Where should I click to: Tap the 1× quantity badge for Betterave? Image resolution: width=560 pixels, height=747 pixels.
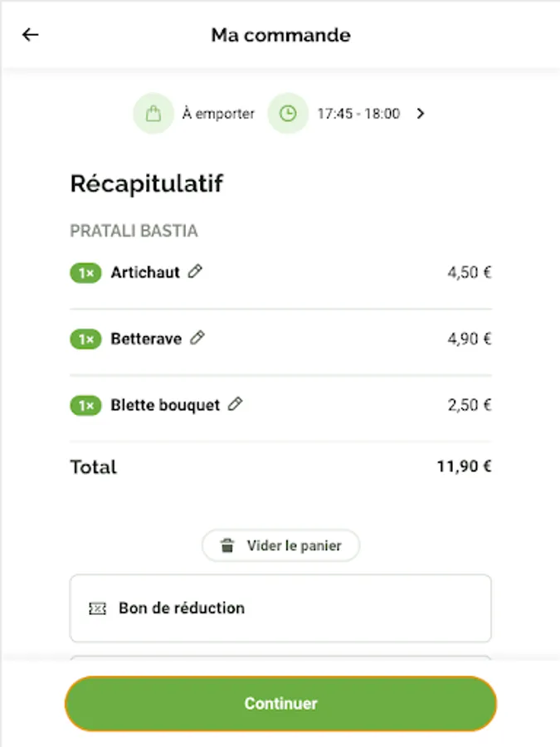[85, 339]
